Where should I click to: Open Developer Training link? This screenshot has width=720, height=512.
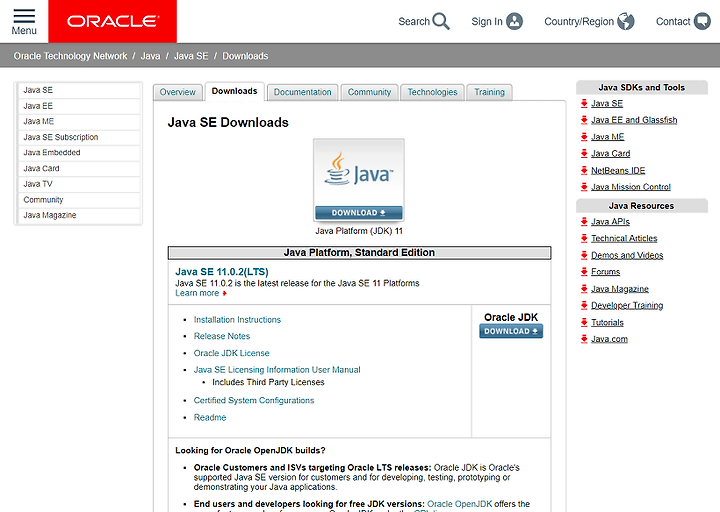(x=627, y=305)
